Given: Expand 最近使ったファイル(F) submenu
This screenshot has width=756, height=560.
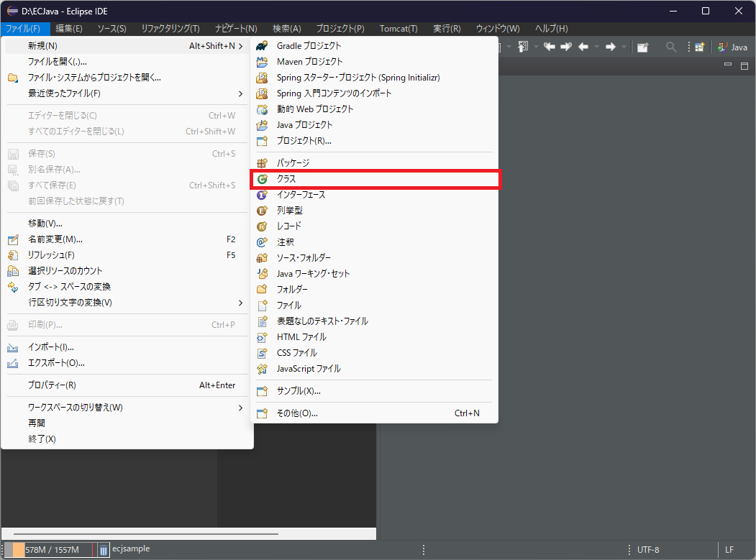Looking at the screenshot, I should 127,93.
